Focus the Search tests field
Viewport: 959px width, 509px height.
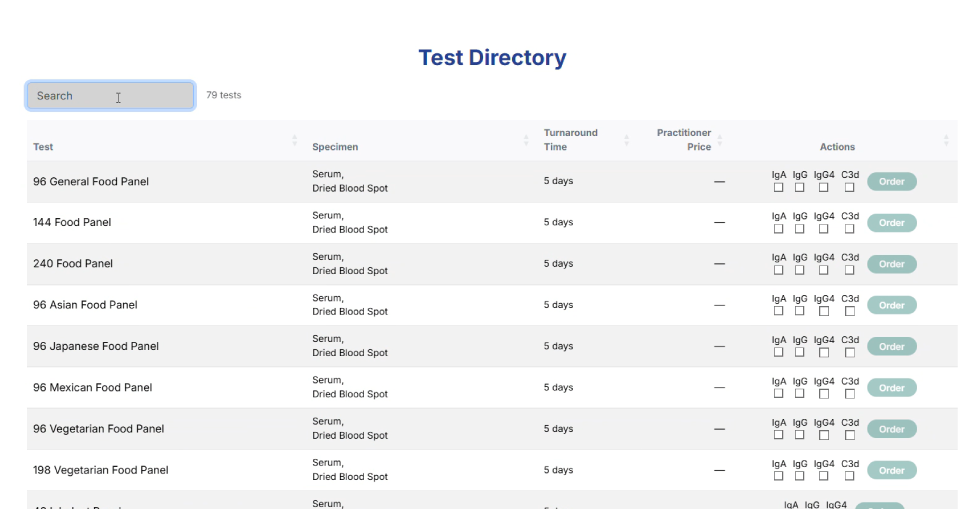point(111,95)
